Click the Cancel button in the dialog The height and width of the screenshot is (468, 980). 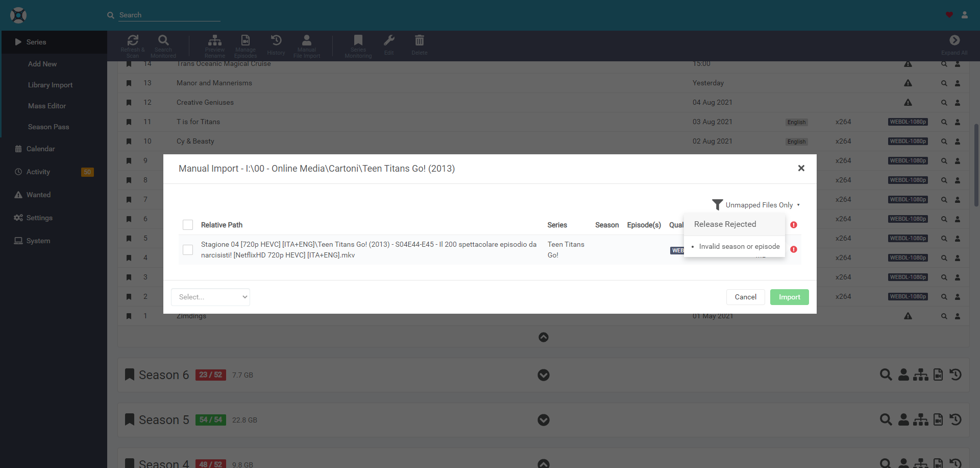(x=745, y=297)
